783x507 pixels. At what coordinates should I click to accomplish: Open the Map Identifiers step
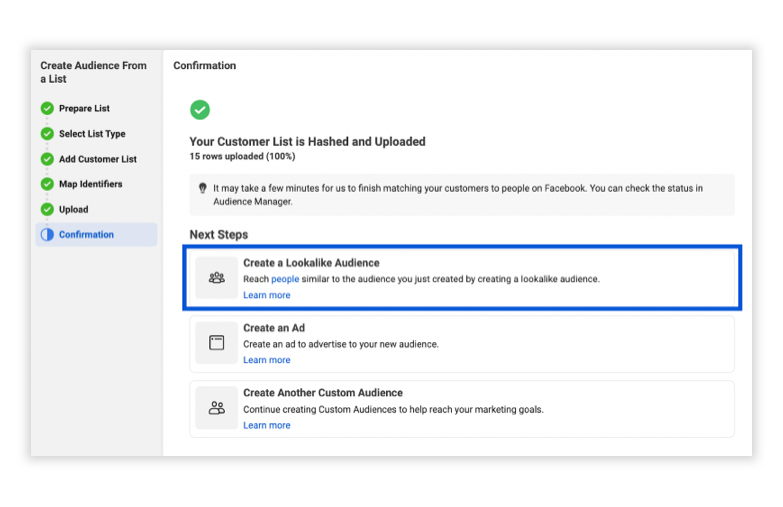(x=90, y=184)
